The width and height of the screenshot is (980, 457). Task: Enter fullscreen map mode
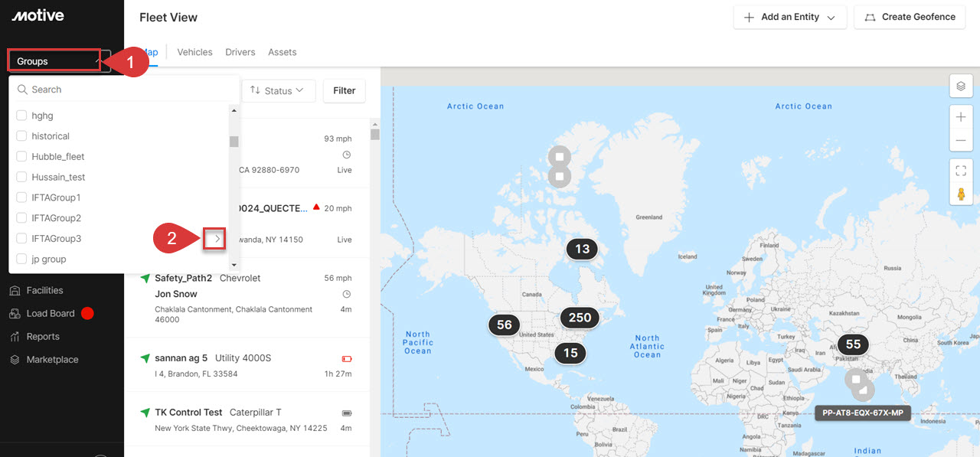tap(961, 170)
